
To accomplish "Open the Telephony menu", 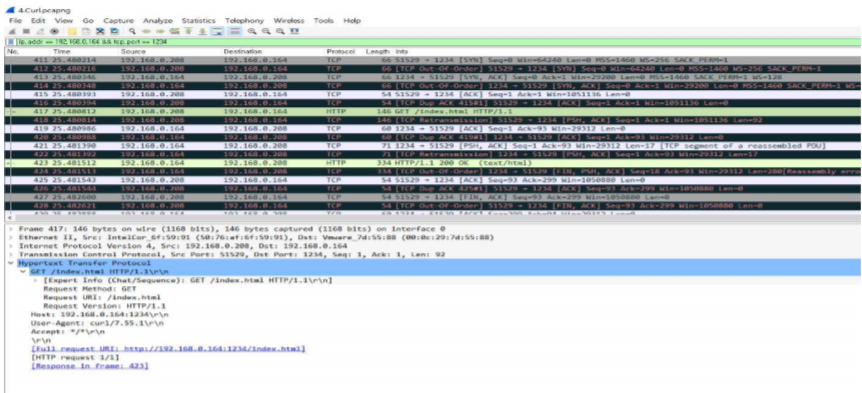I will [x=244, y=21].
